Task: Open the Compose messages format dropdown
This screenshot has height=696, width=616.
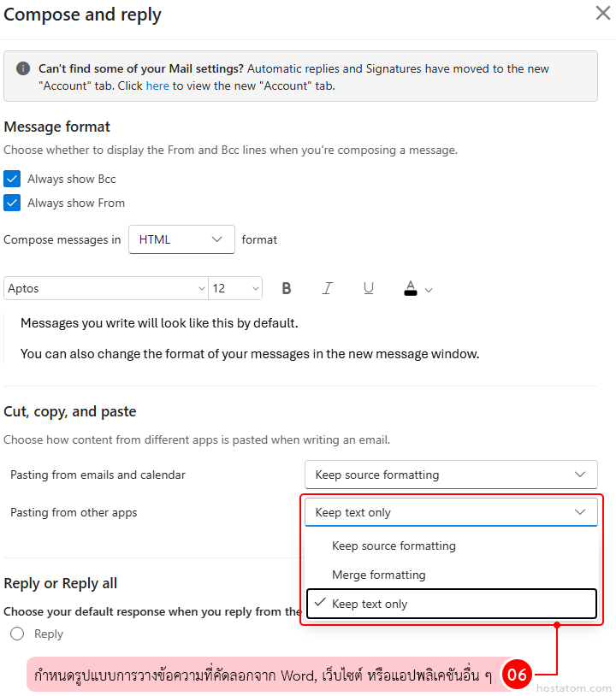Action: coord(181,239)
